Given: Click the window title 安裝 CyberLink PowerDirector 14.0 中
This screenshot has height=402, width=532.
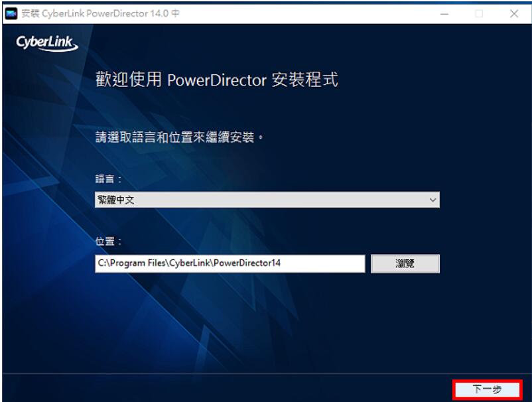Looking at the screenshot, I should (100, 13).
